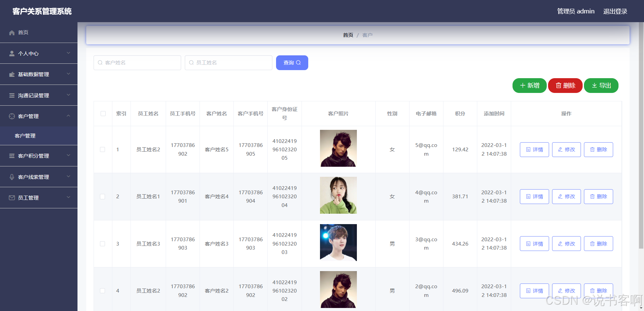Check the row 1 checkbox for 客户姓名5
Image resolution: width=644 pixels, height=311 pixels.
coord(103,150)
